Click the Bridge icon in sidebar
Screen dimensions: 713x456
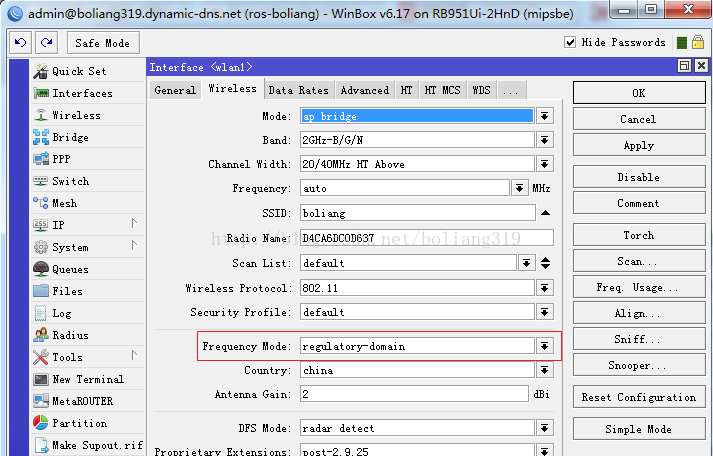(40, 137)
